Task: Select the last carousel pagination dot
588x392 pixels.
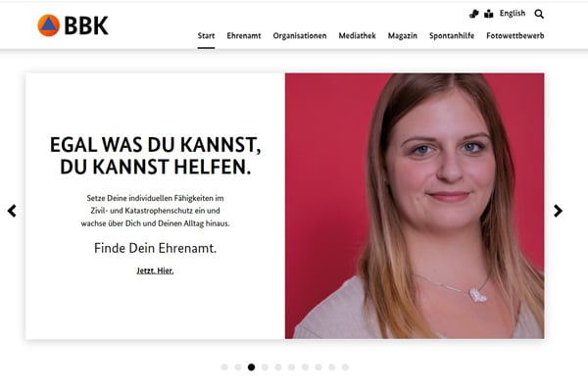Action: 345,367
